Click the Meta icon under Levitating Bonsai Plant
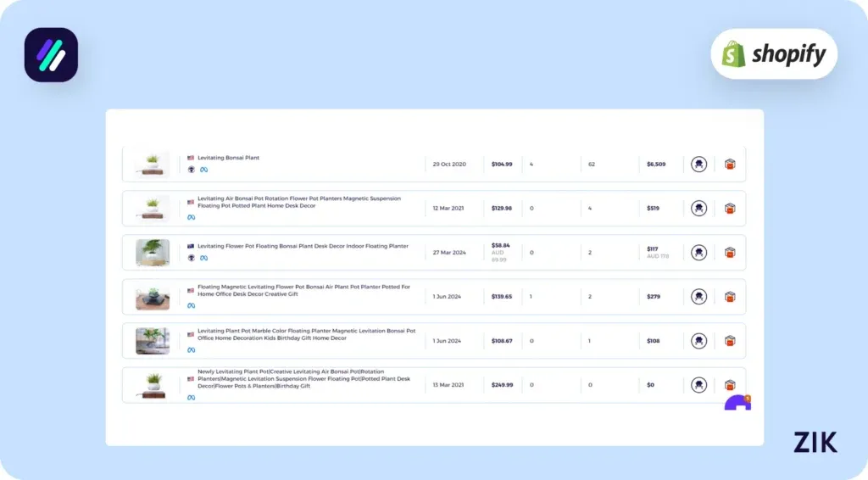The image size is (868, 480). coord(203,170)
